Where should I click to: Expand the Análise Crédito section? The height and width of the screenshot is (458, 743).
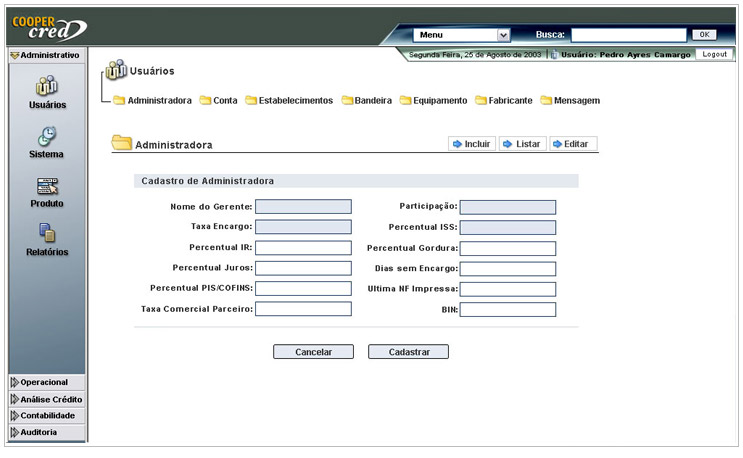[x=50, y=399]
